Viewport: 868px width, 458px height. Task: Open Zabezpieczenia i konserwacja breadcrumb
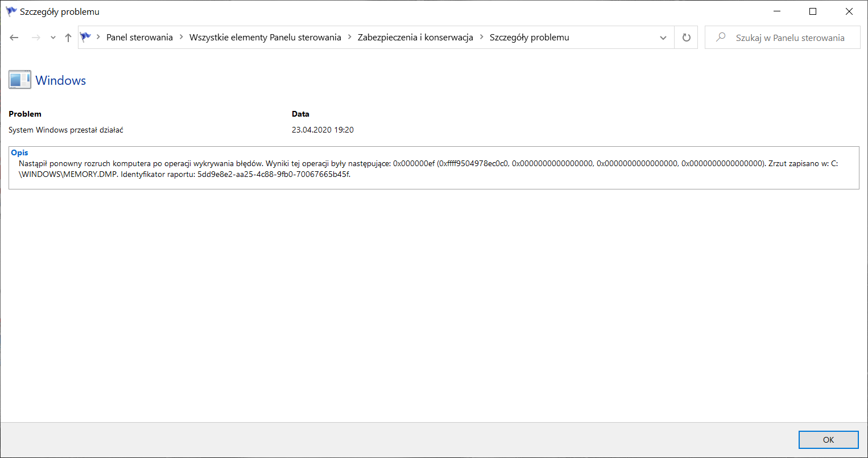(415, 38)
